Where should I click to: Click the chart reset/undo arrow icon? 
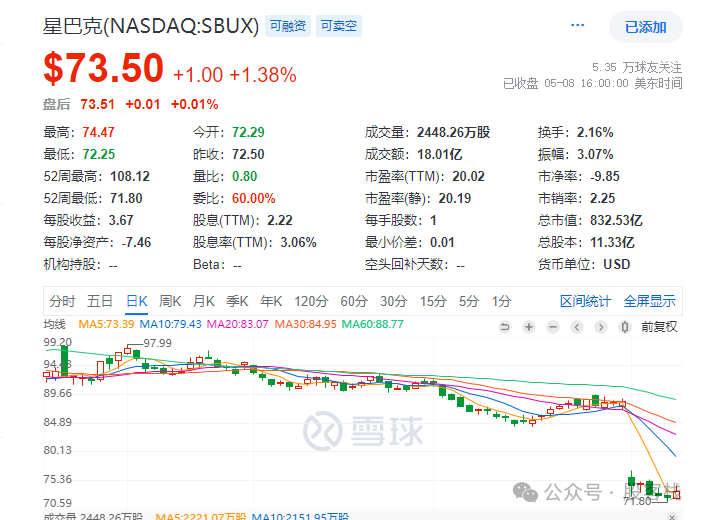pyautogui.click(x=505, y=327)
